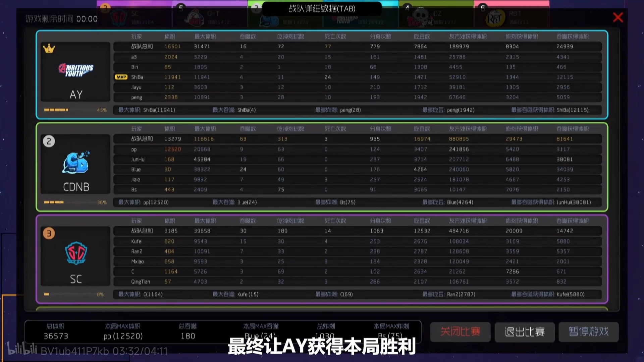The width and height of the screenshot is (644, 362).
Task: Click the 游戏剩余时间 00:00 timer
Action: click(x=62, y=19)
